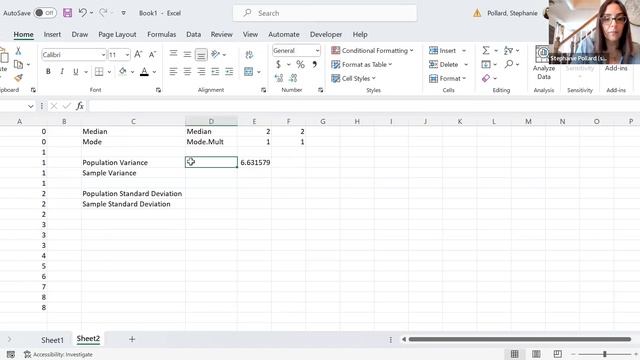Click Add-ins button
The image size is (640, 360).
click(616, 68)
